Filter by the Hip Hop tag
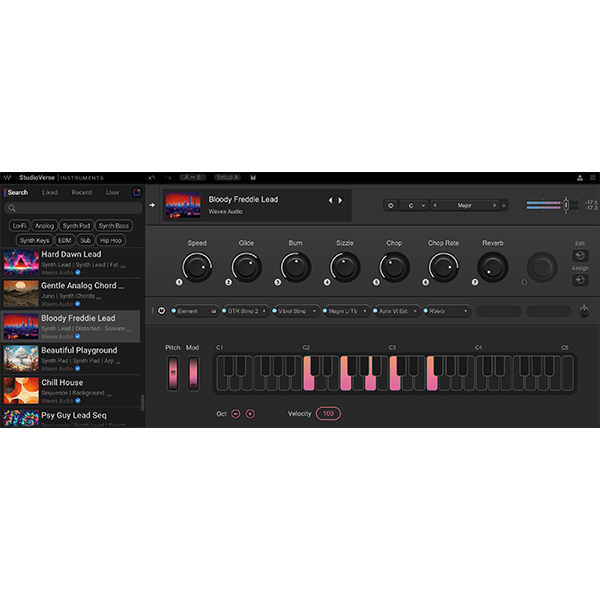The height and width of the screenshot is (600, 600). point(111,240)
